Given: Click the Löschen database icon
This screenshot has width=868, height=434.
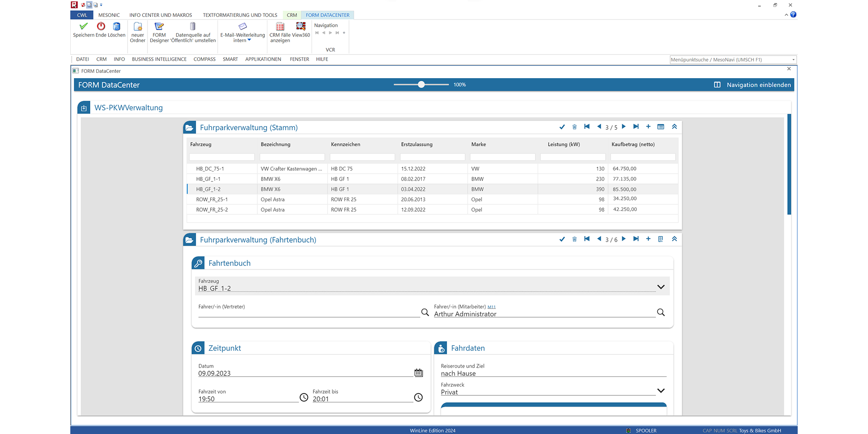Looking at the screenshot, I should (116, 26).
